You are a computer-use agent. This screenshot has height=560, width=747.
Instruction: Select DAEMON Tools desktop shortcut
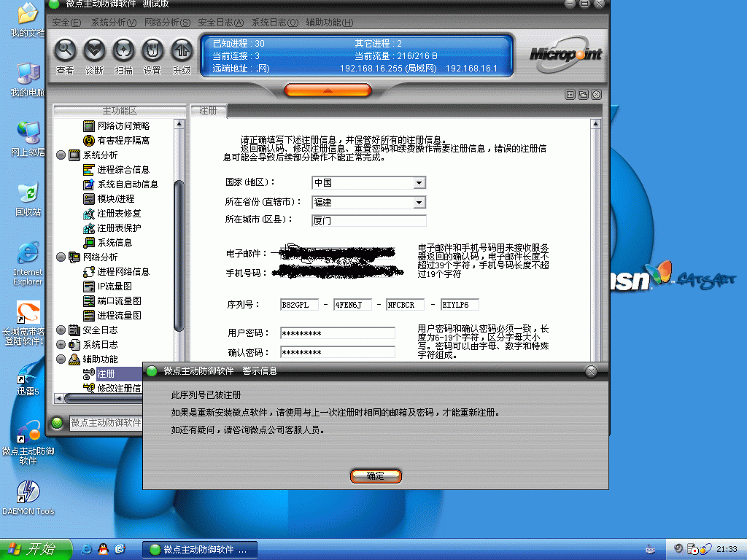(28, 498)
